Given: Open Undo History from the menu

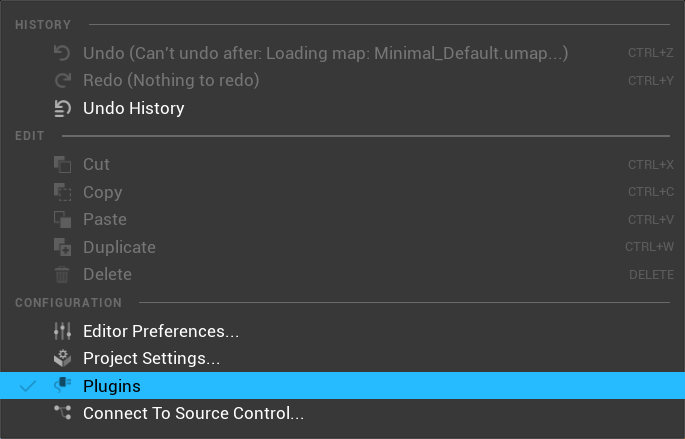Looking at the screenshot, I should click(x=133, y=108).
